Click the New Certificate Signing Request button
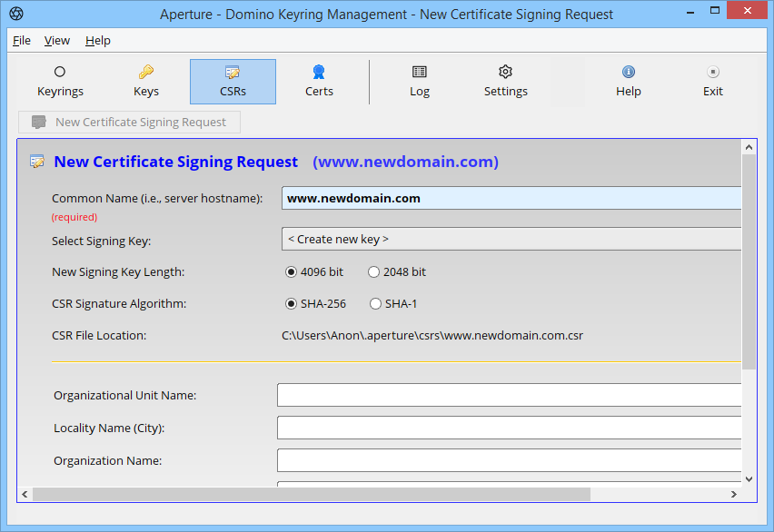This screenshot has width=774, height=532. pos(129,122)
